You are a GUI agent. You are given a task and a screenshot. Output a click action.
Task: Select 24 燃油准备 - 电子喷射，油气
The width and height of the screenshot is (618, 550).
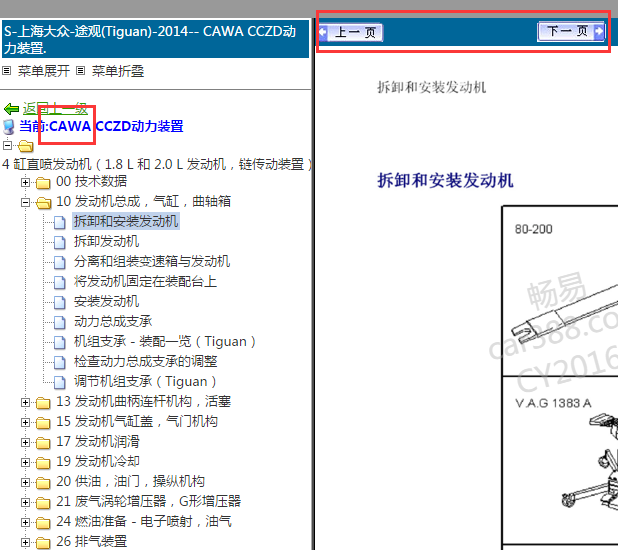pos(144,522)
